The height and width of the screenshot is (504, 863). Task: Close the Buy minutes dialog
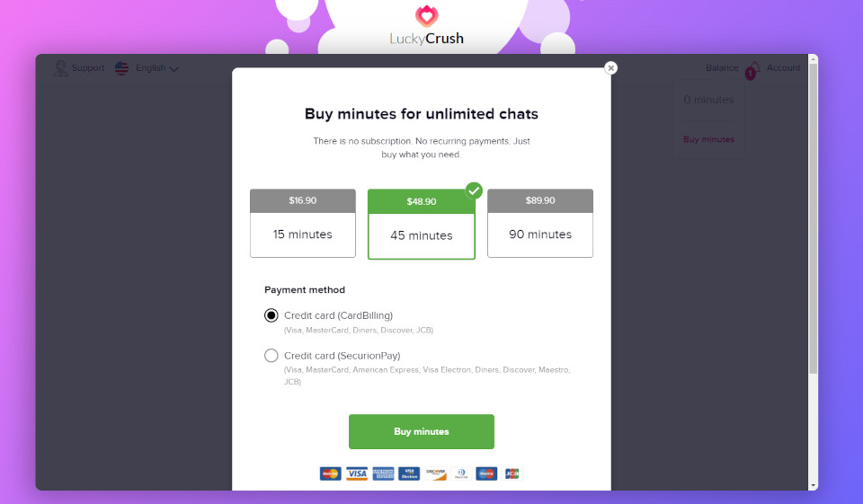[611, 67]
